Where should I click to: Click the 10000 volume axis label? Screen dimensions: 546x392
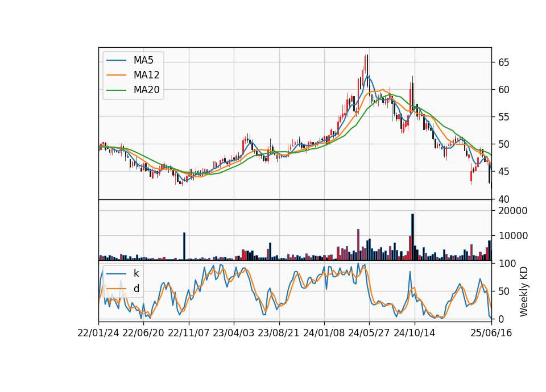512,236
